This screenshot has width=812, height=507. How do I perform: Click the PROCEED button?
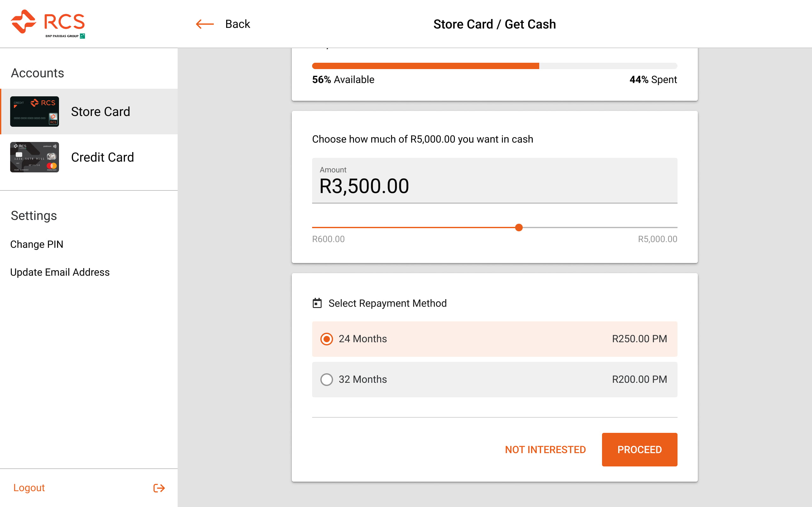coord(639,449)
